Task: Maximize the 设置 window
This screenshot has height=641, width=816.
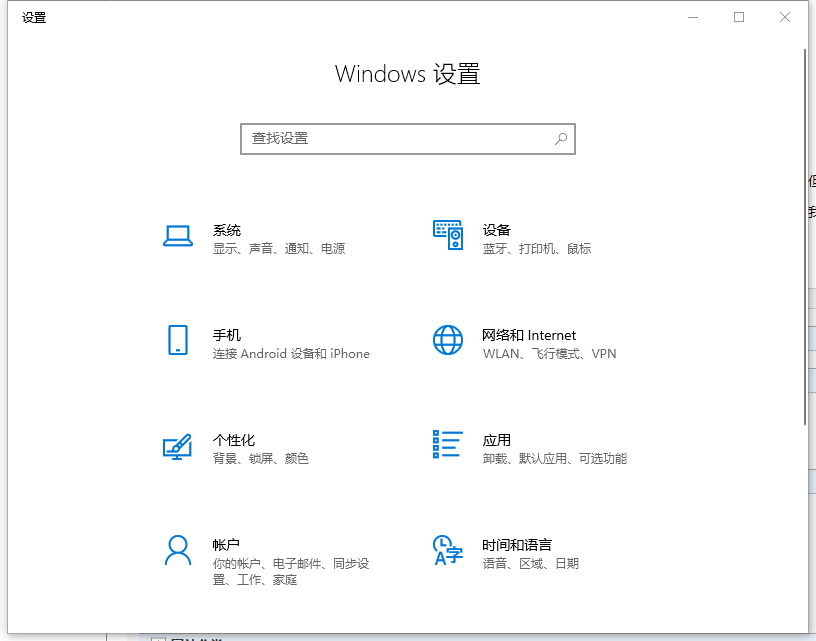Action: (739, 17)
